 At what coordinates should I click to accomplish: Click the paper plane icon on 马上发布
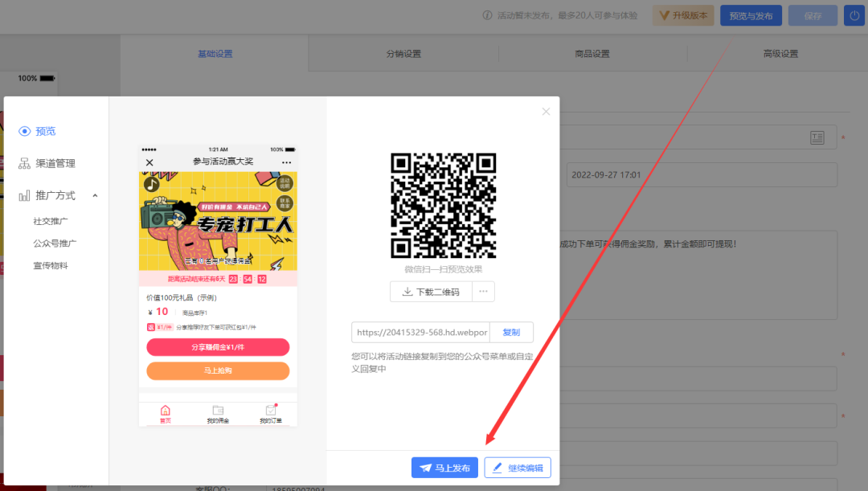[x=425, y=468]
